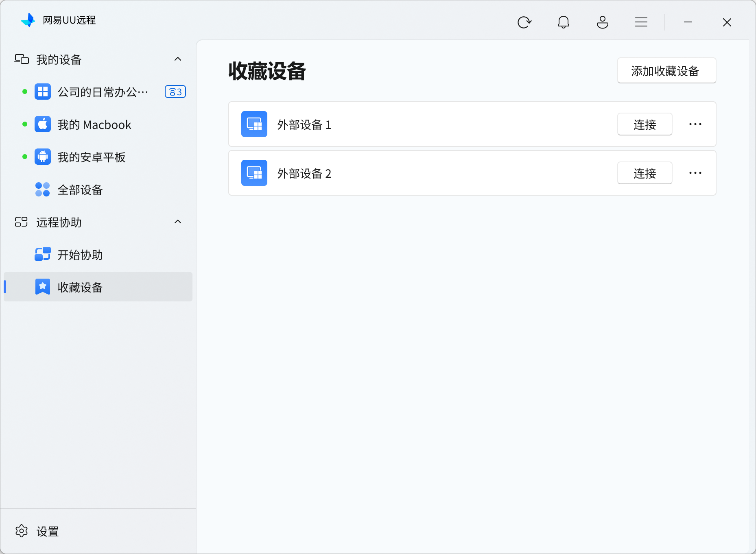Click the 收藏设备 page heading

click(x=267, y=71)
